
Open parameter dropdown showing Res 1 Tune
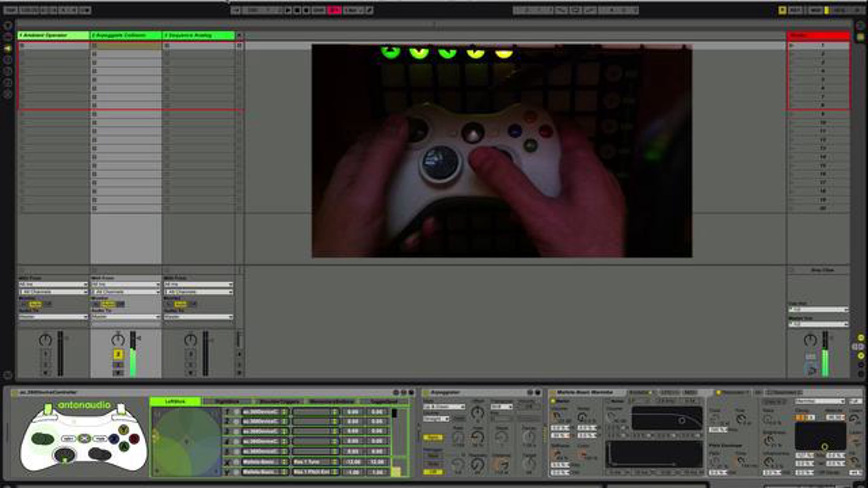[315, 462]
